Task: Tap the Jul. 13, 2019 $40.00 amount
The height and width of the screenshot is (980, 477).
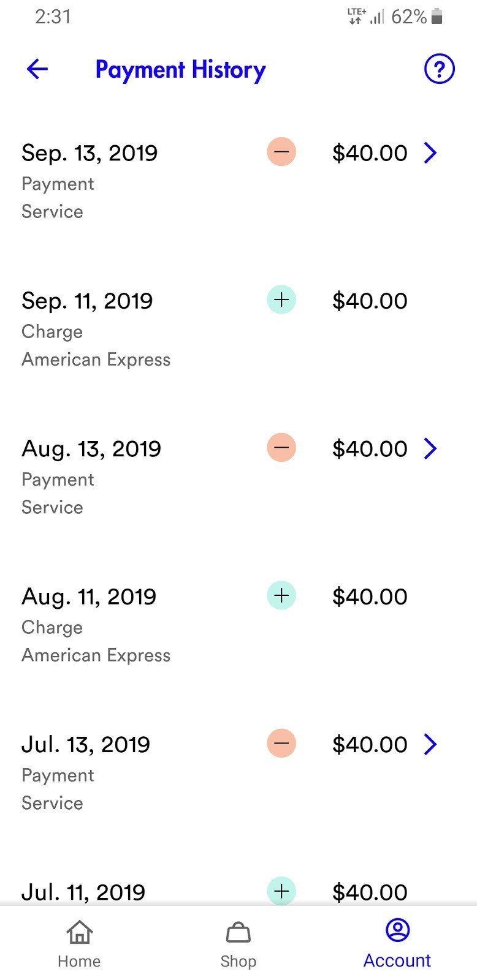Action: click(x=370, y=745)
